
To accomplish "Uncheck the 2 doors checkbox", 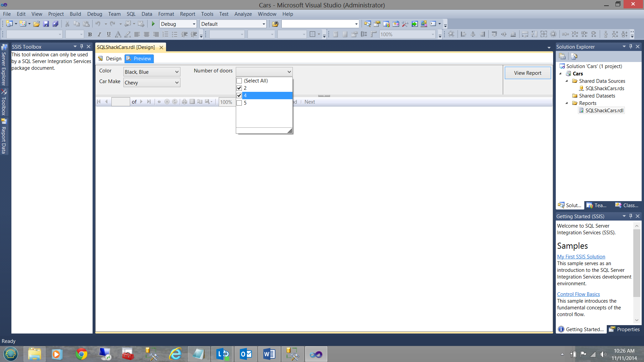I will click(x=239, y=88).
